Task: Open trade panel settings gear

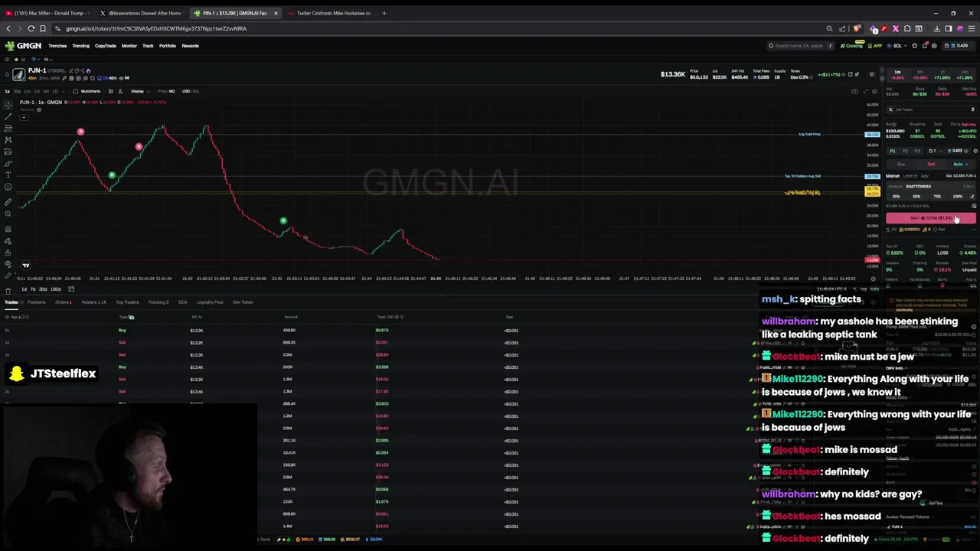Action: 975,151
